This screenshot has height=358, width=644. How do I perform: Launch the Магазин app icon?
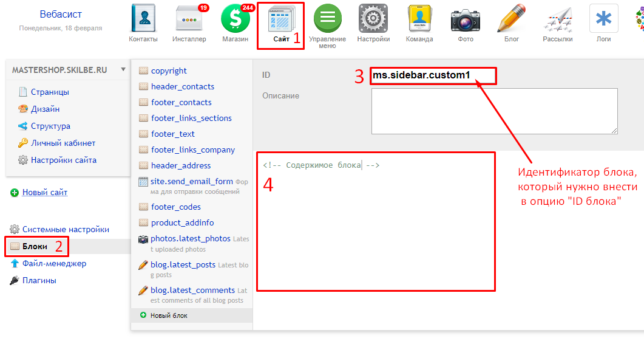(x=235, y=20)
